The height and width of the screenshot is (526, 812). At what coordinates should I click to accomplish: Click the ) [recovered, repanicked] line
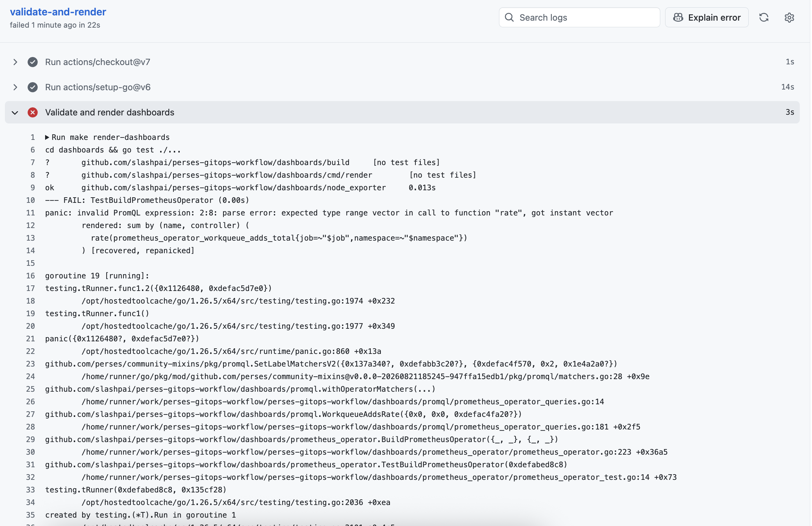point(138,251)
